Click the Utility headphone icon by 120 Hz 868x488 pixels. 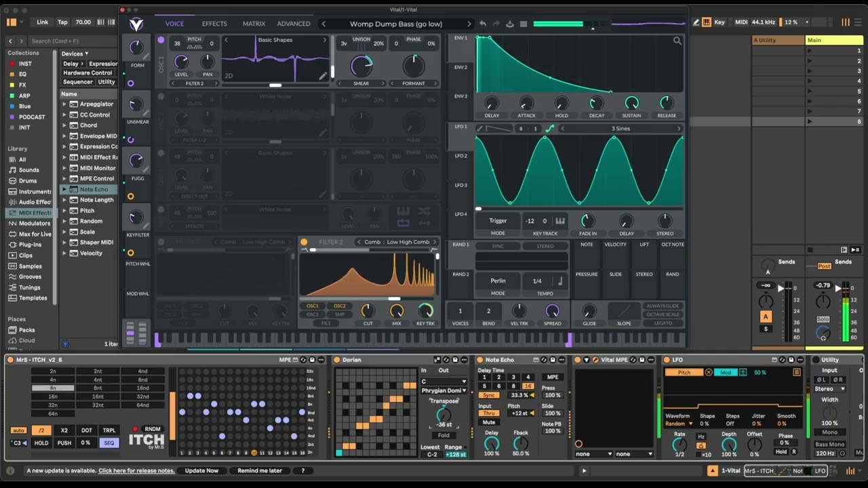click(x=842, y=453)
